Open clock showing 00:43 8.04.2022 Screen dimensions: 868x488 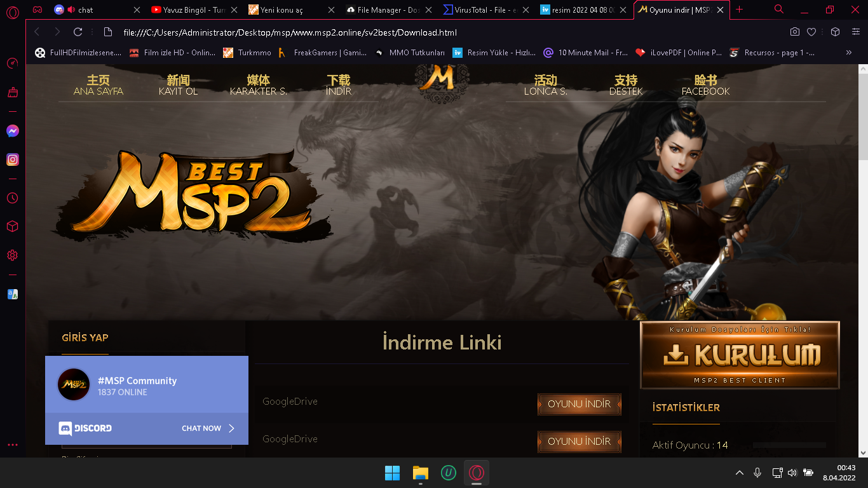[x=839, y=473]
